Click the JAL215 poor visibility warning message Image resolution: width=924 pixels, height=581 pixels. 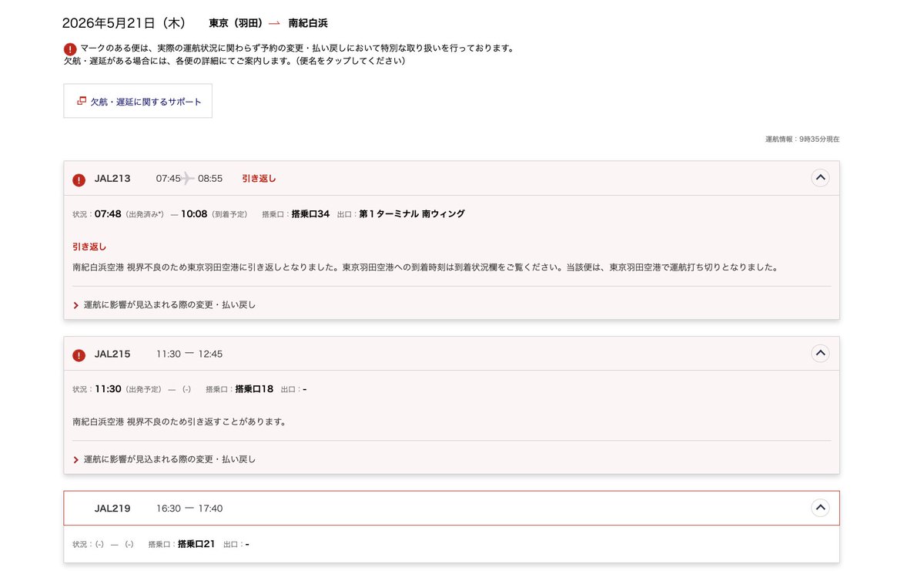tap(179, 422)
